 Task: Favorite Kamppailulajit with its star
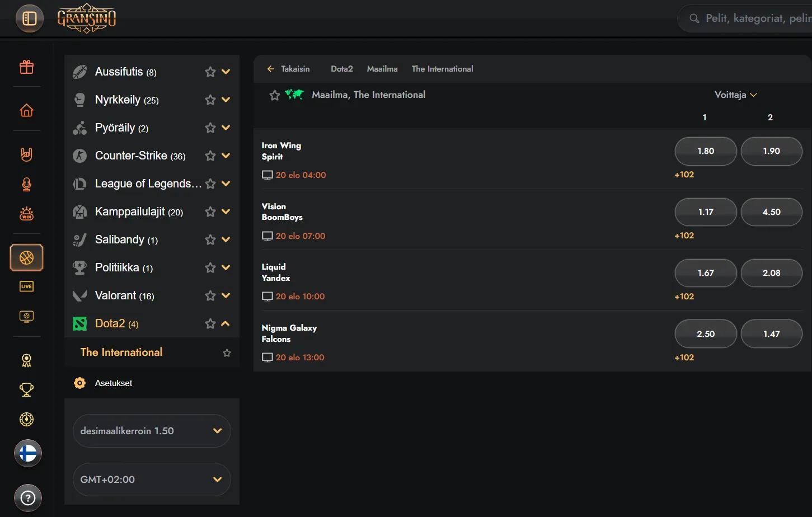coord(210,211)
